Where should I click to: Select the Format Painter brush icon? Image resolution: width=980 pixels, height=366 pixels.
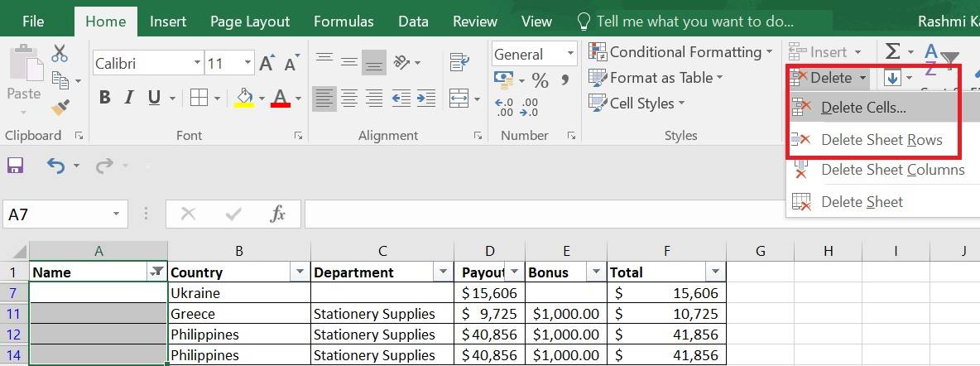(x=60, y=108)
